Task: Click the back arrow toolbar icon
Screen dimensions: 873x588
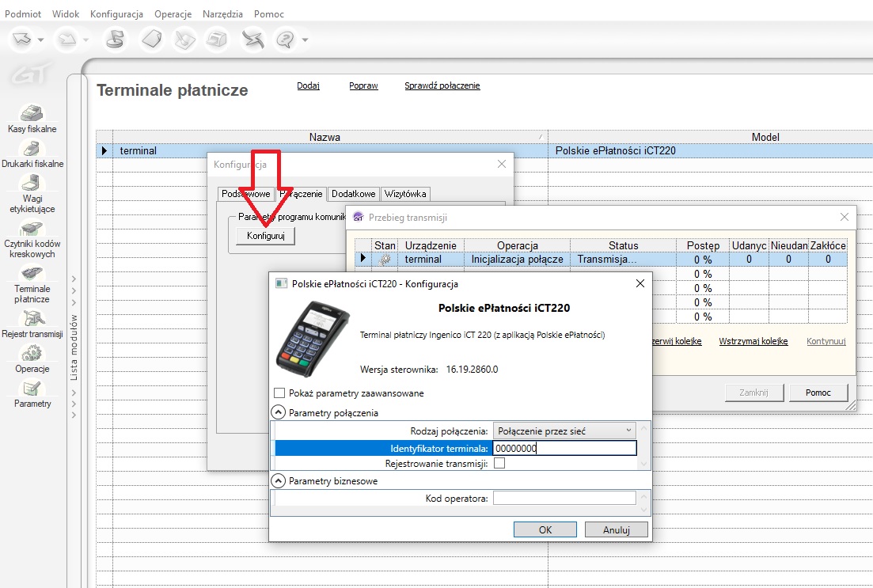Action: coord(22,40)
